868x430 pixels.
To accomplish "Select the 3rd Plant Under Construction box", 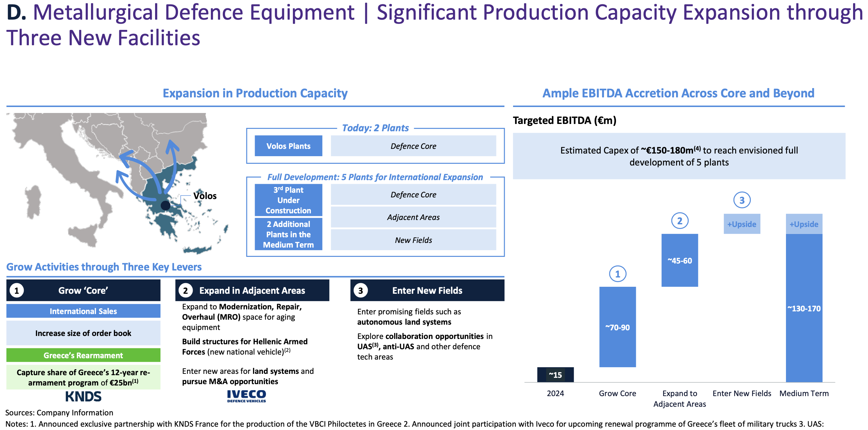I will [x=288, y=200].
